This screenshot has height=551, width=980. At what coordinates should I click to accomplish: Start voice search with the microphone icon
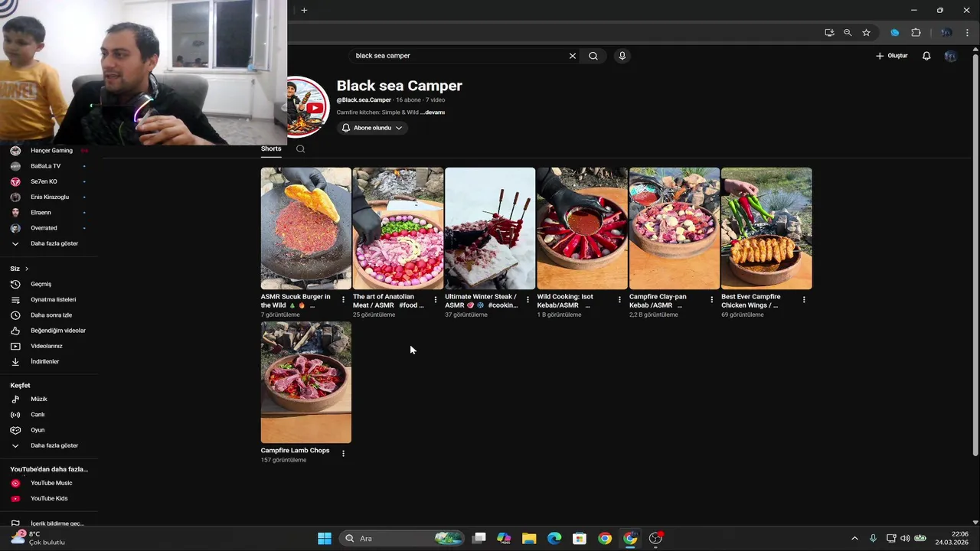(622, 56)
